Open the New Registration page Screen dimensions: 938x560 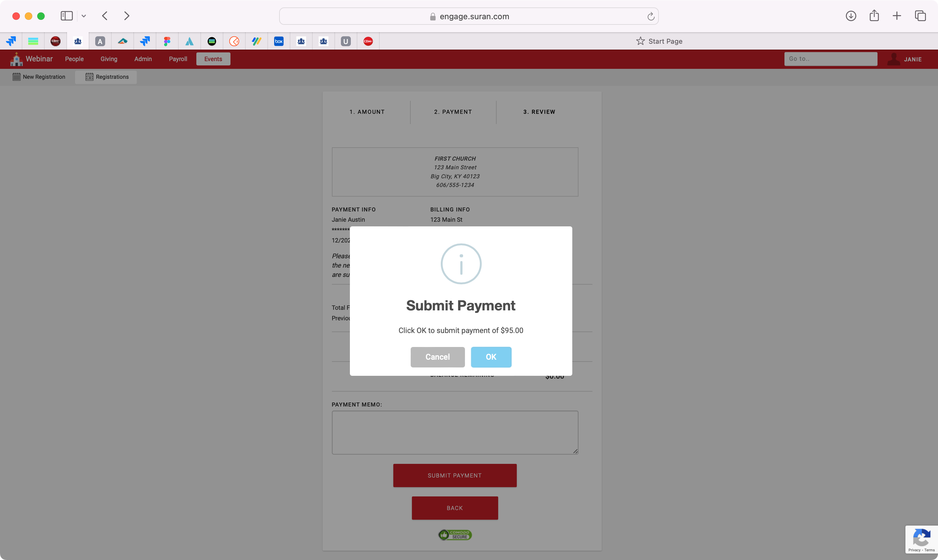(x=39, y=77)
